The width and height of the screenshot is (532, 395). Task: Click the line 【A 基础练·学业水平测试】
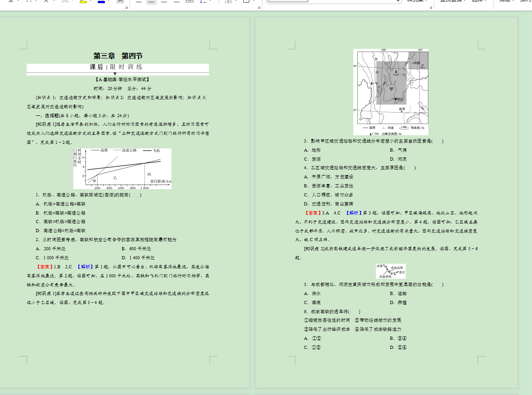click(x=122, y=80)
